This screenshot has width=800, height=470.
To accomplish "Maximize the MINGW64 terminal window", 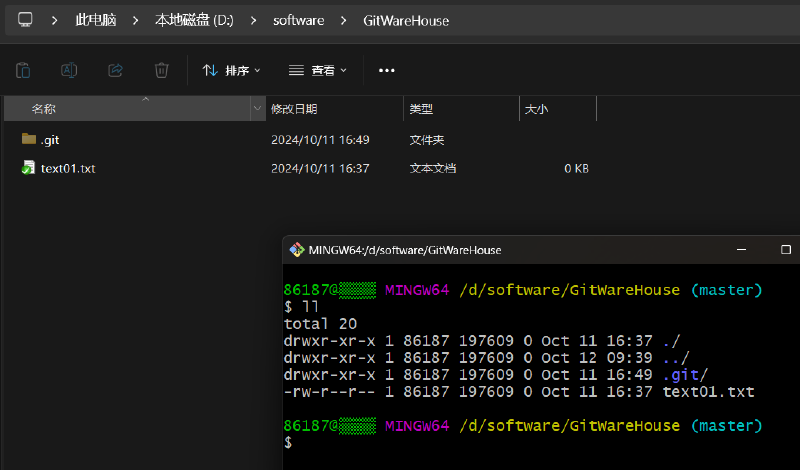I will tap(786, 250).
